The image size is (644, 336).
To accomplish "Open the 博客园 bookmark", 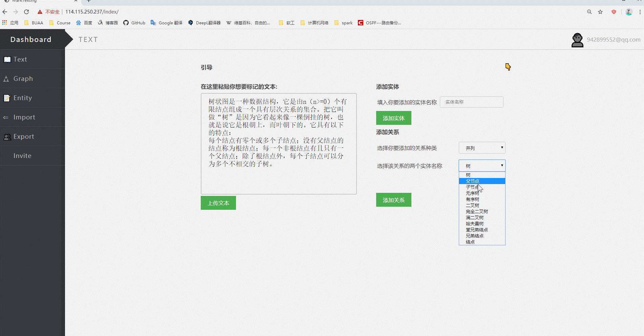I will (108, 23).
